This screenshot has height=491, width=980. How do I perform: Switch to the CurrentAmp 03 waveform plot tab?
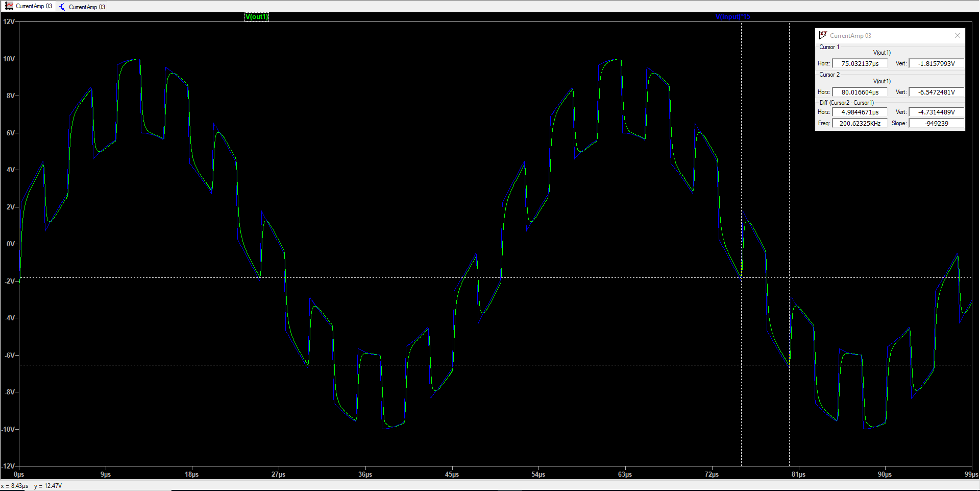[29, 6]
